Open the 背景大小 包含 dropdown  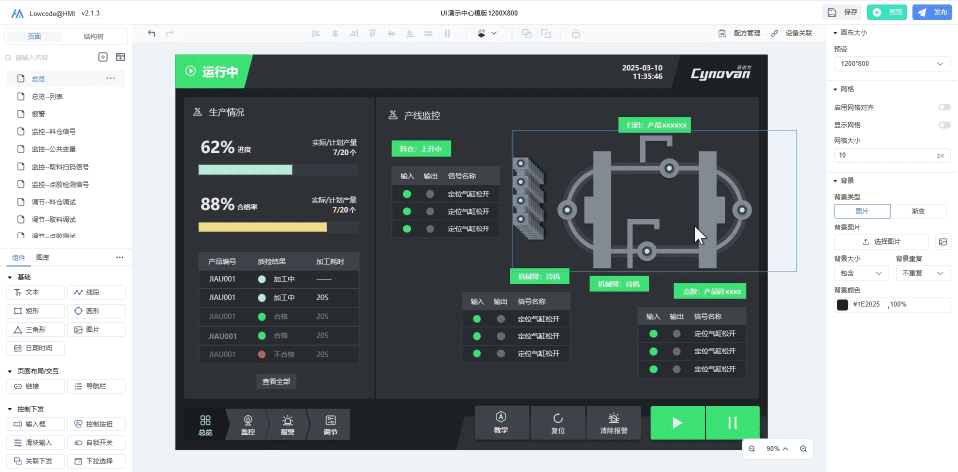(860, 273)
